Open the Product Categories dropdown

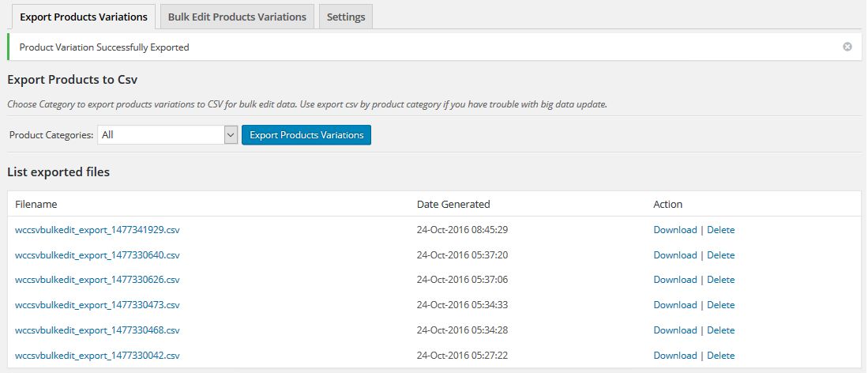(167, 135)
